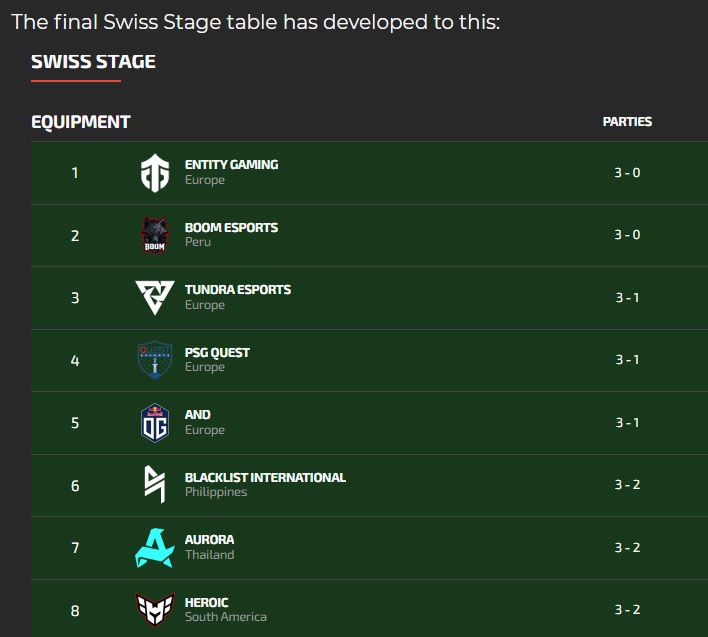Click the OG Red Bull logo
This screenshot has height=637, width=708.
[155, 422]
